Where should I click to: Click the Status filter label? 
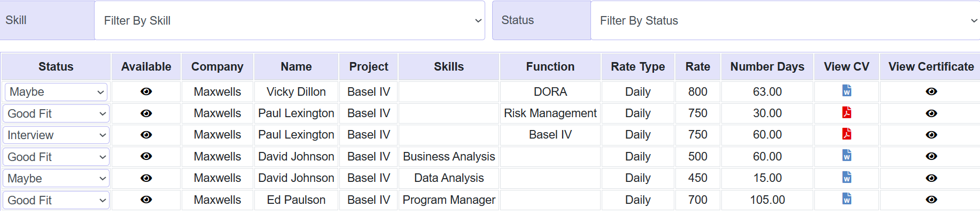coord(541,20)
